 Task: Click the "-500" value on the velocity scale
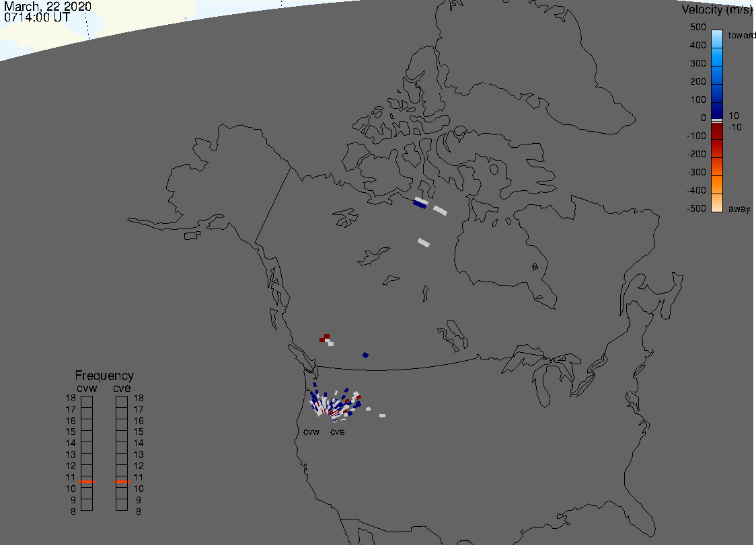(x=696, y=208)
